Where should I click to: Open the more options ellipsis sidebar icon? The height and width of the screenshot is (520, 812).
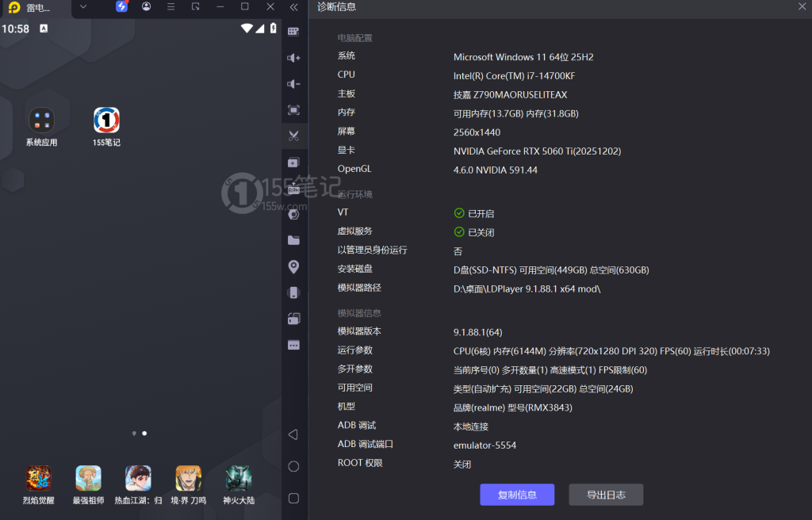pos(293,345)
